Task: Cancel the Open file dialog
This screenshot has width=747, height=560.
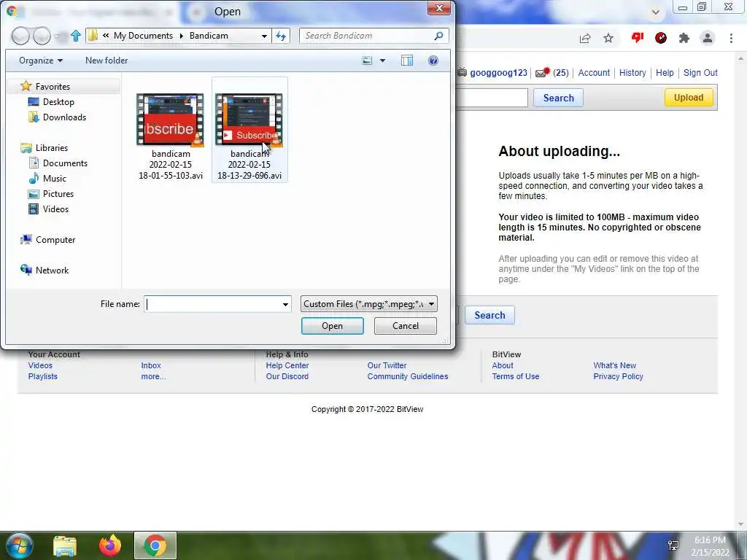Action: 406,326
